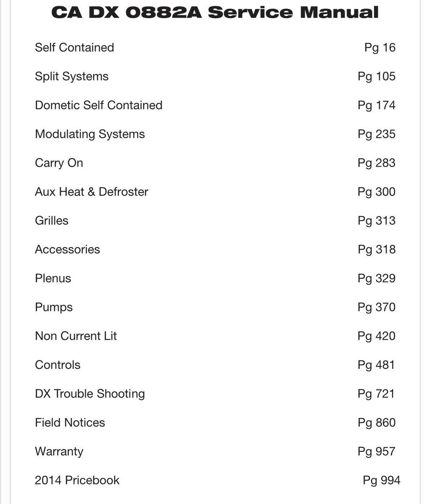The image size is (424, 504).
Task: Go to Dometic Self Contained entry
Action: coord(98,105)
